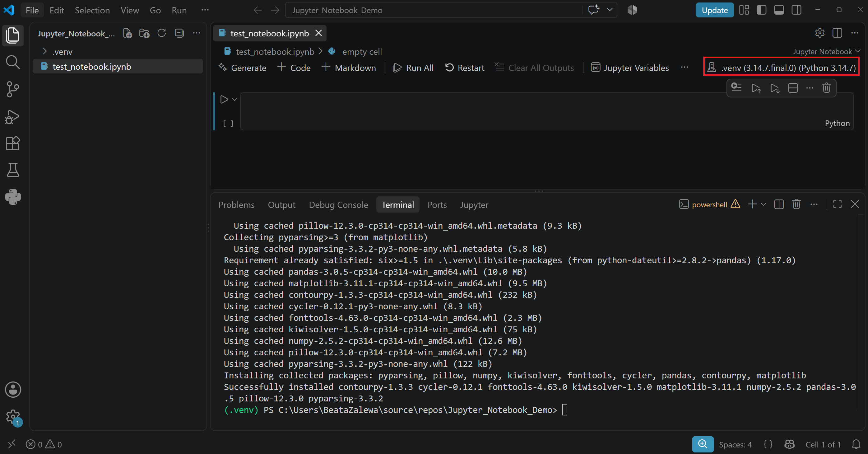868x454 pixels.
Task: Switch to the Problems tab
Action: tap(236, 204)
